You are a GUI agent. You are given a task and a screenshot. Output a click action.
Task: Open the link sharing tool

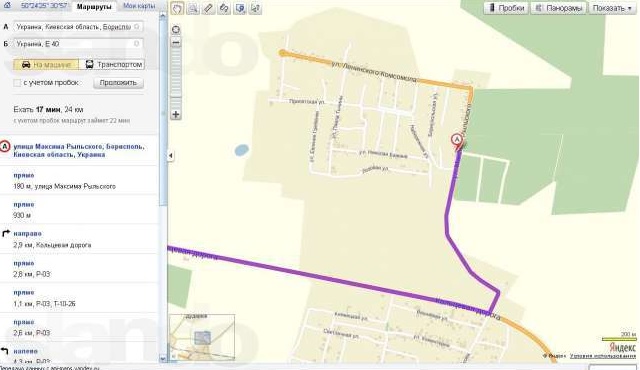click(224, 8)
